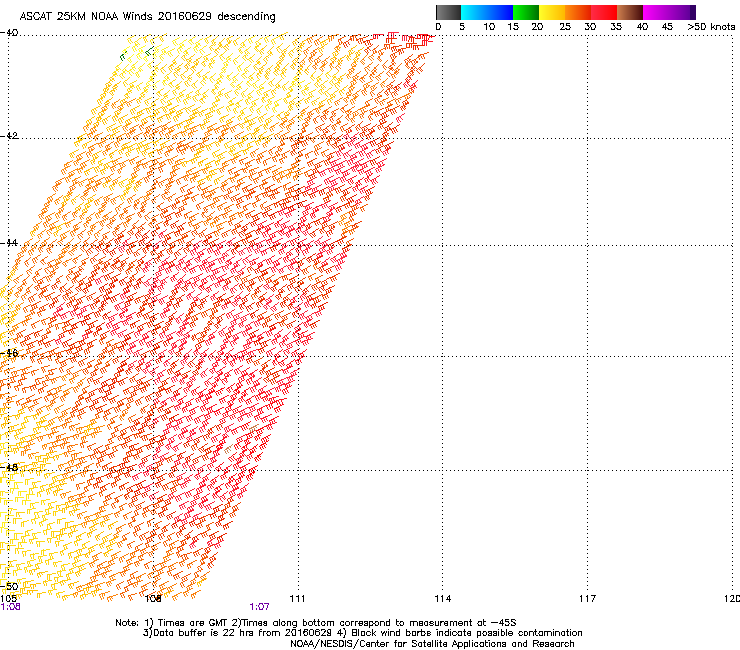Screen dimensions: 740x650
Task: Click the 111 longitude axis label
Action: pyautogui.click(x=297, y=599)
